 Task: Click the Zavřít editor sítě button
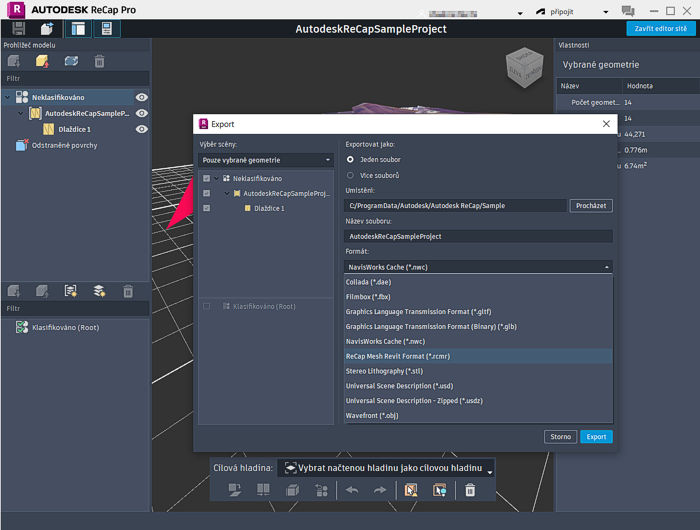point(661,29)
